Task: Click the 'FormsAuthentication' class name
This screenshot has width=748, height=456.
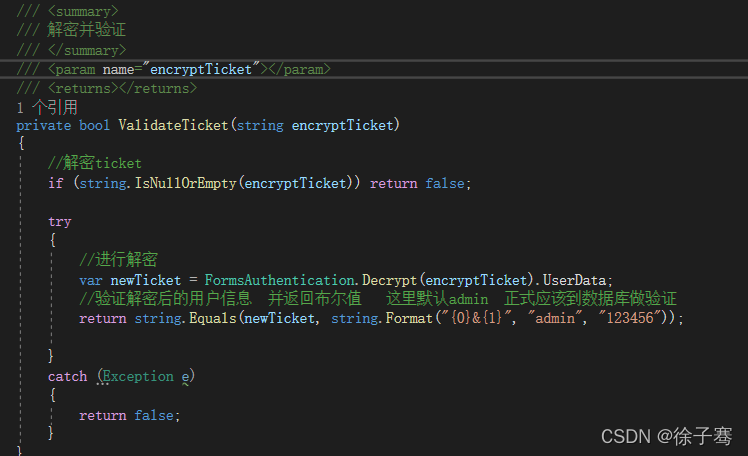Action: (x=279, y=280)
